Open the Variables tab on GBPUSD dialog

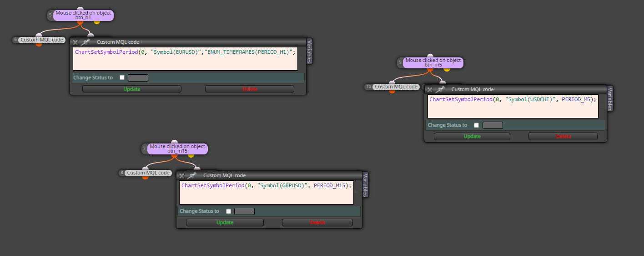(365, 184)
